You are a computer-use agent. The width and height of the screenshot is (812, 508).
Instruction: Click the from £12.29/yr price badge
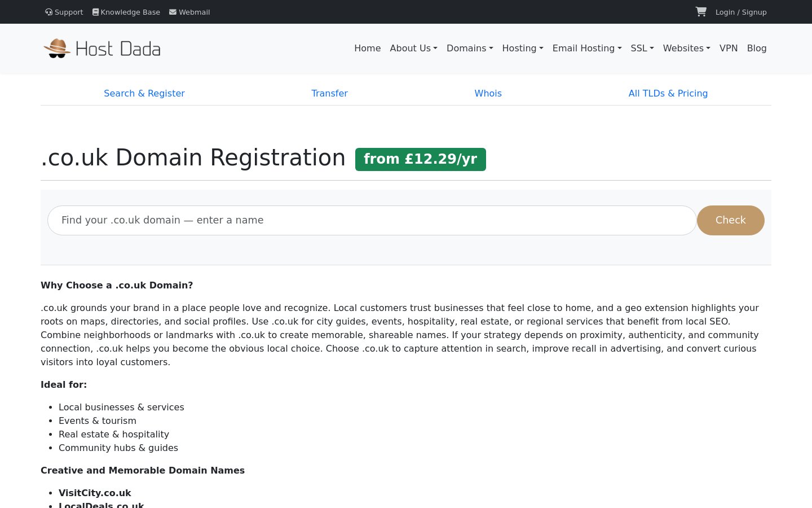421,159
